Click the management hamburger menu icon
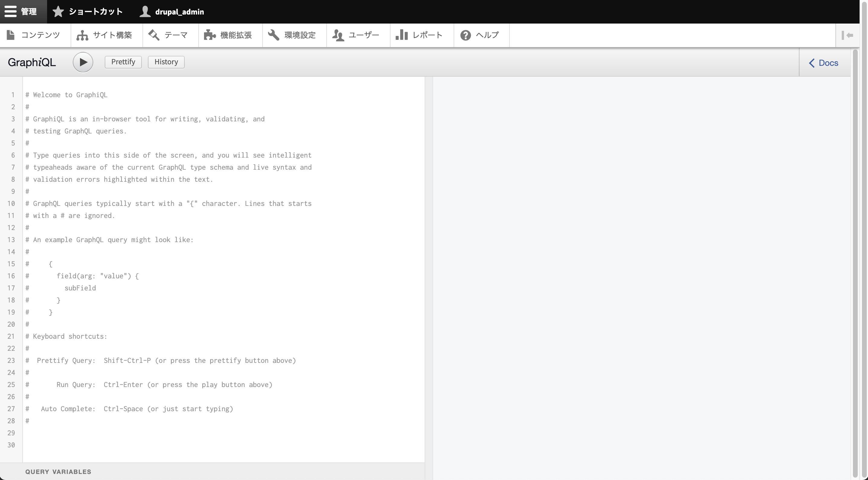 [x=11, y=11]
